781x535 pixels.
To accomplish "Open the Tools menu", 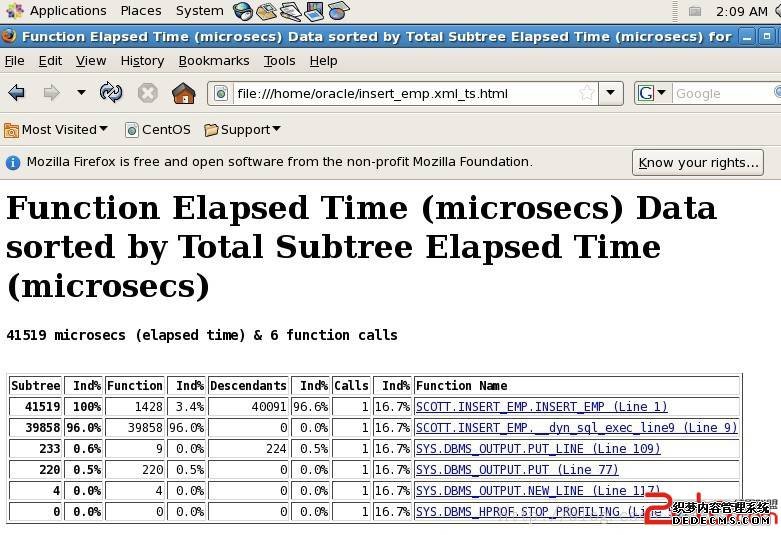I will 279,60.
